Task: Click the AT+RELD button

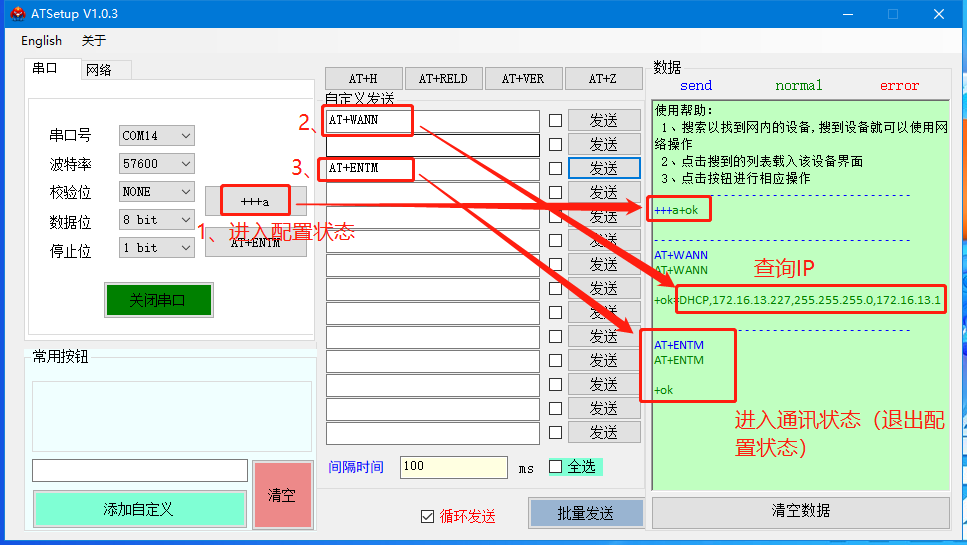Action: pos(443,79)
